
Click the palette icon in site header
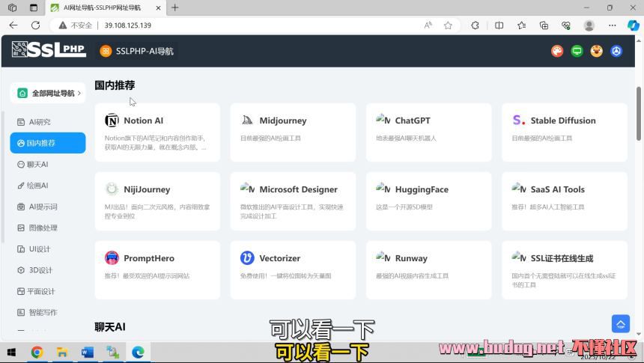557,51
